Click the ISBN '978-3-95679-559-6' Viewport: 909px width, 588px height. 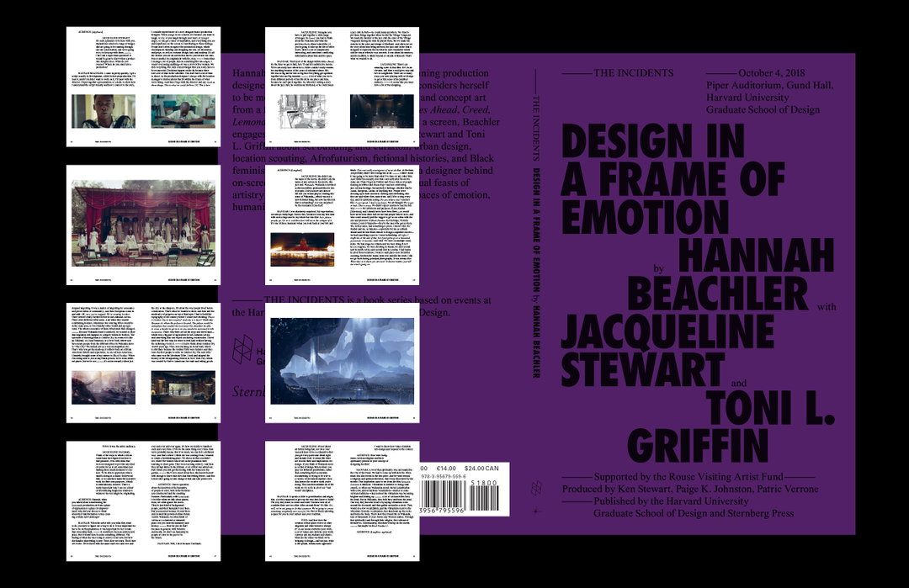(x=444, y=476)
